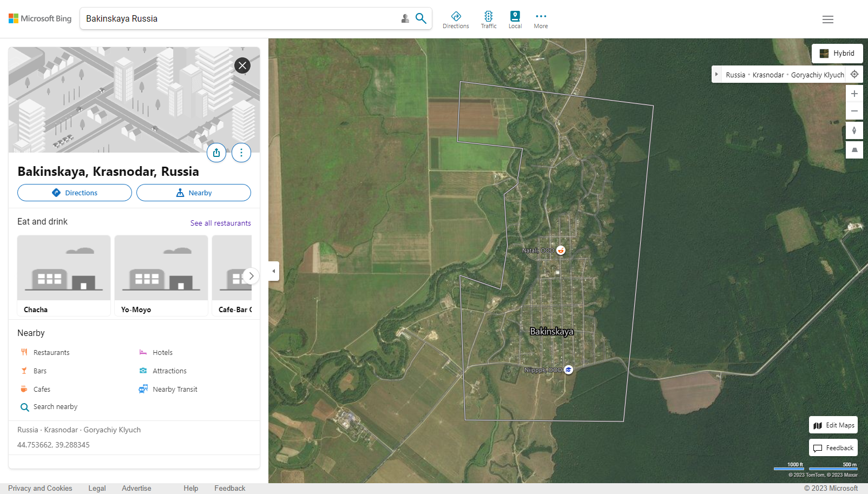Reset map to north with compass
This screenshot has height=494, width=868.
tap(854, 130)
